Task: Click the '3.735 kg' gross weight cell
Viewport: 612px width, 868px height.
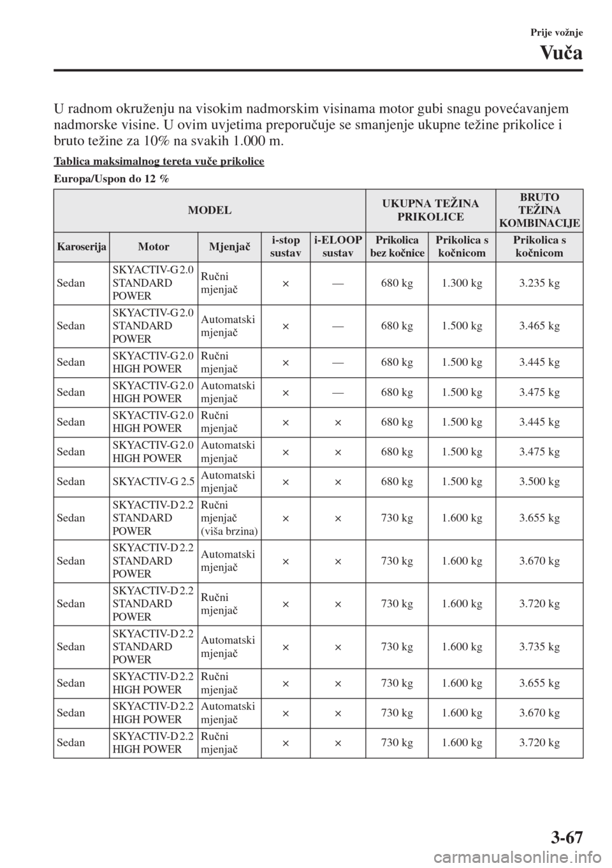Action: 539,647
